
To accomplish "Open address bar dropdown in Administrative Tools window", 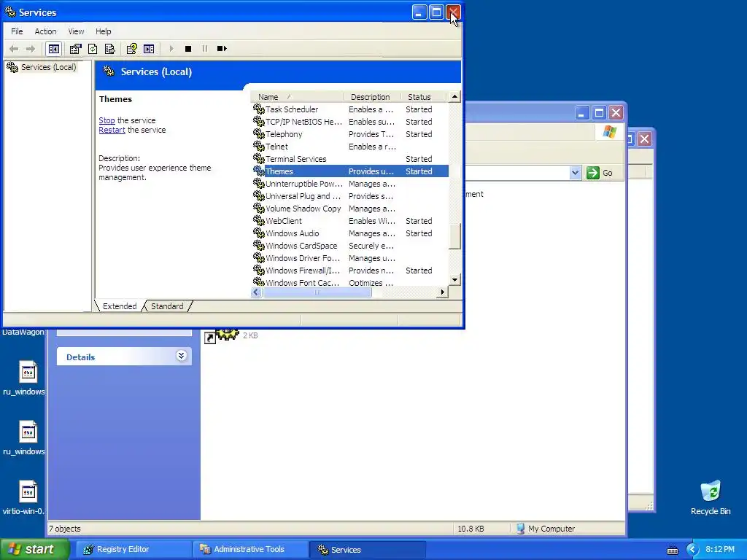I will [575, 173].
